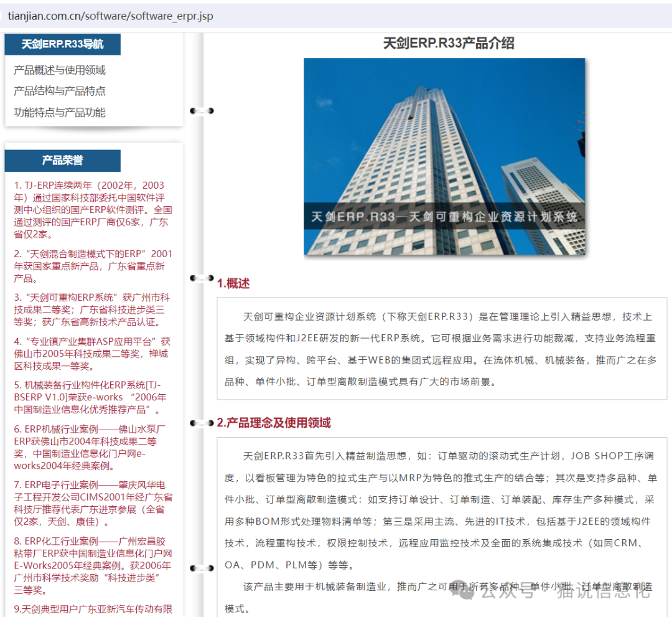Open 产品概述与使用领域 navigation link
This screenshot has height=617, width=672.
pos(60,70)
